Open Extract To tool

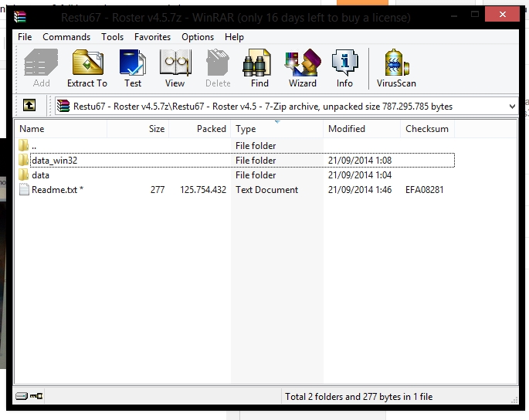click(x=87, y=68)
